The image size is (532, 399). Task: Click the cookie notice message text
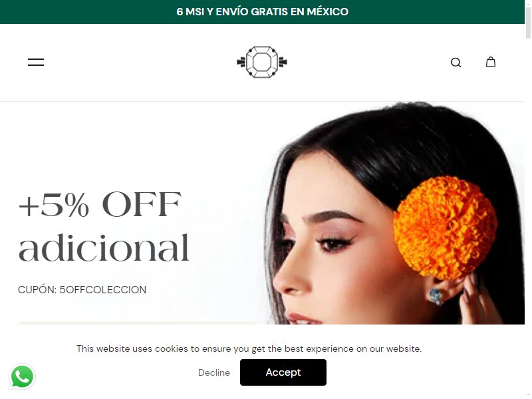249,348
